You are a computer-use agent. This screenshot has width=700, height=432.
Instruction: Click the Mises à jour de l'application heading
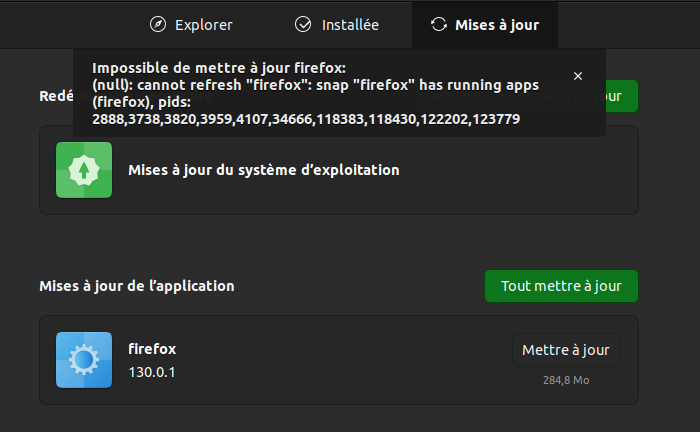click(137, 286)
